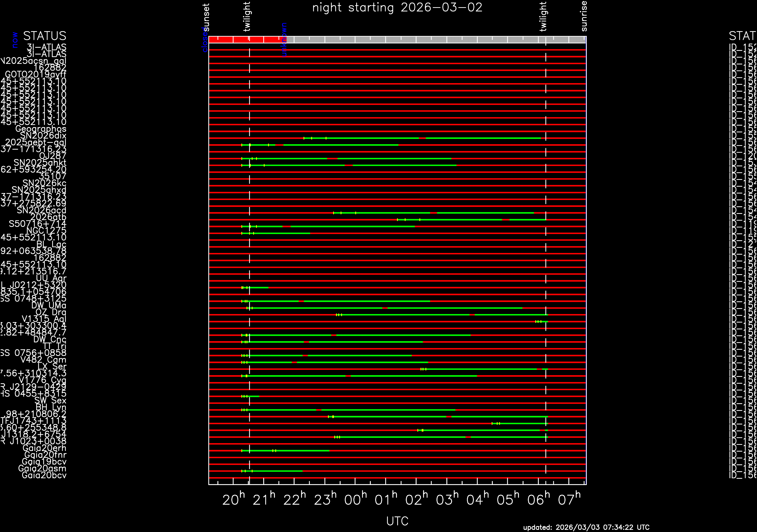Select the BL_Lac target label
Image resolution: width=757 pixels, height=532 pixels.
tap(51, 244)
